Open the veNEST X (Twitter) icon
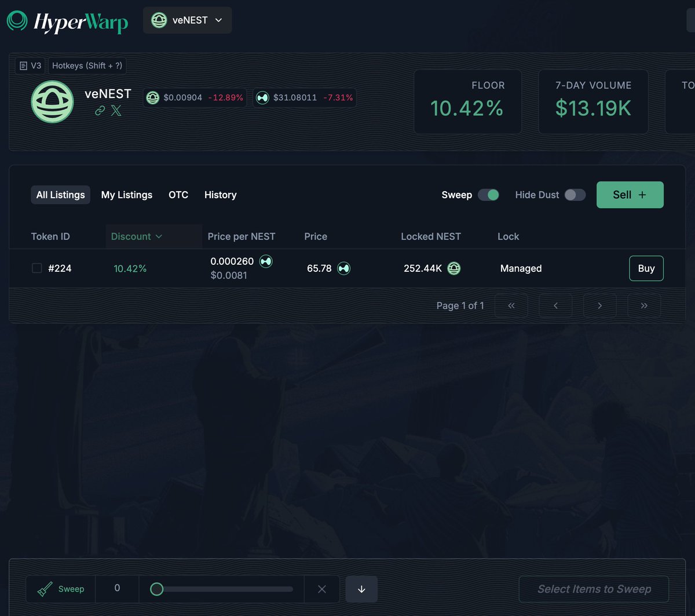The image size is (695, 616). click(x=116, y=110)
